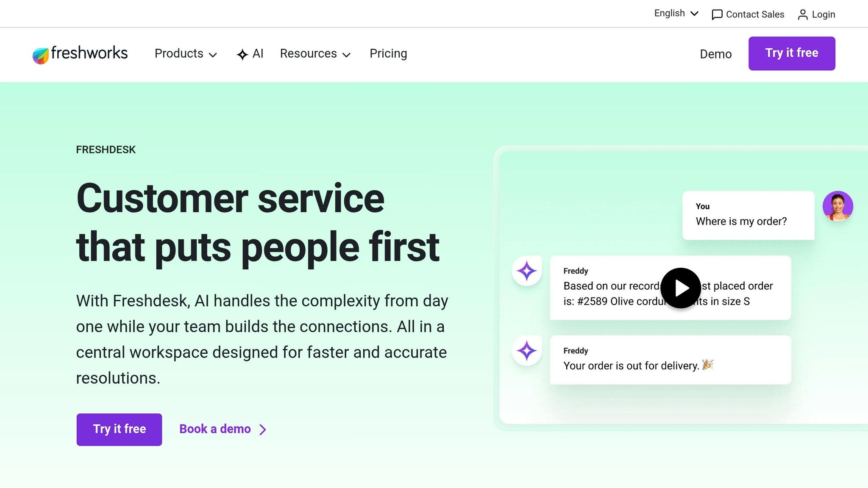
Task: Click the second Freddy sparkle avatar icon
Action: click(526, 350)
